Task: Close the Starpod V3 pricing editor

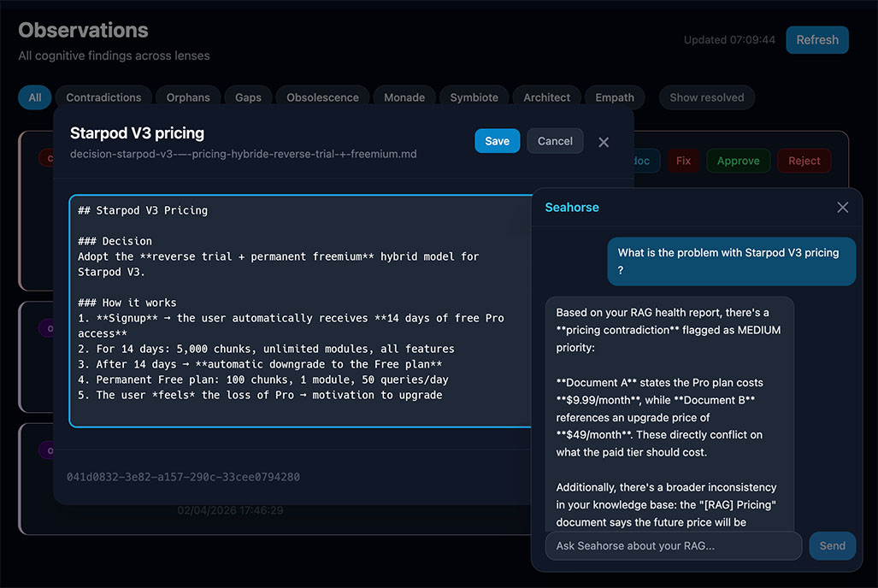Action: tap(604, 142)
